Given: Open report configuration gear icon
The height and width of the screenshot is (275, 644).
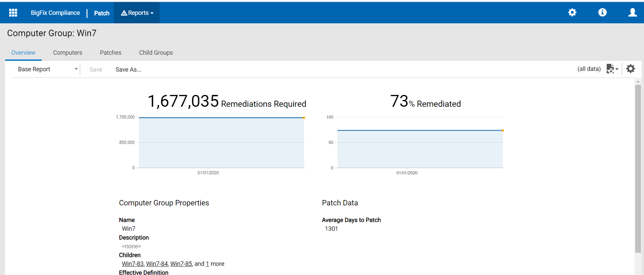Looking at the screenshot, I should click(x=630, y=69).
